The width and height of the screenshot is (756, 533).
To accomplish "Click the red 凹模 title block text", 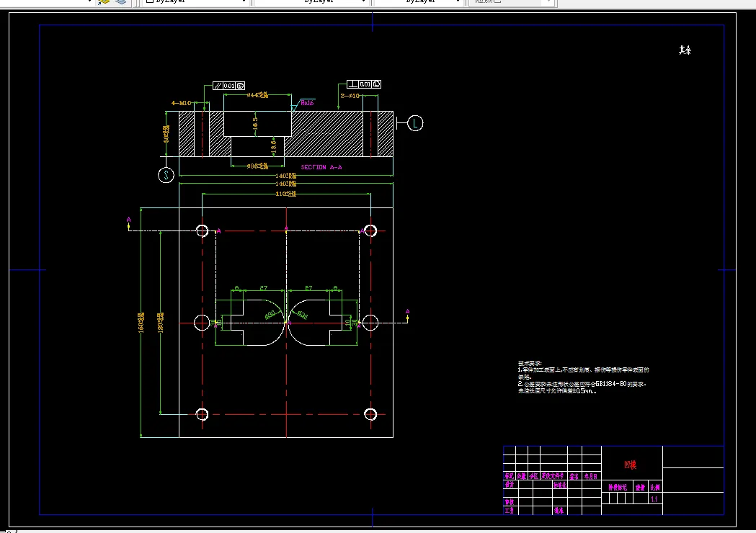I will coord(630,465).
